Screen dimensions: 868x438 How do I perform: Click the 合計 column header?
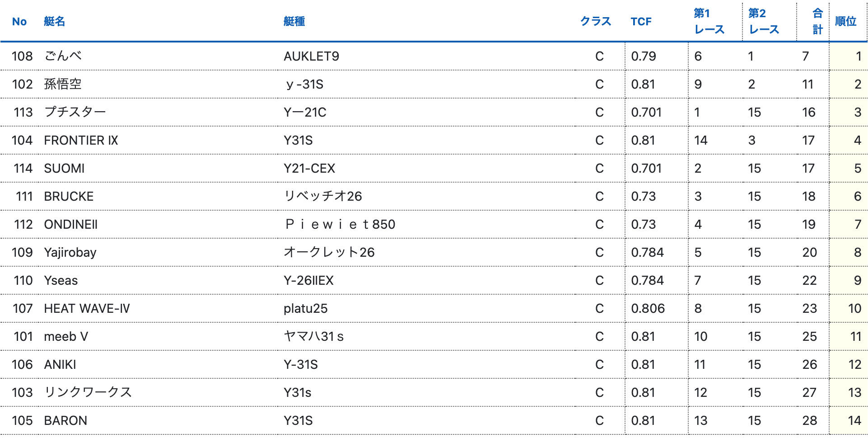817,21
